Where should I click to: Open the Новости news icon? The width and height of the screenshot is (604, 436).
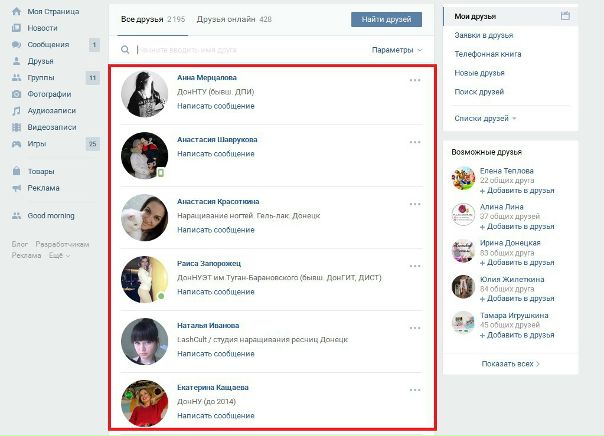point(16,28)
